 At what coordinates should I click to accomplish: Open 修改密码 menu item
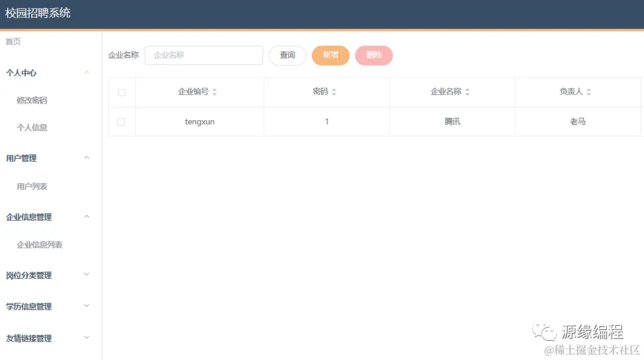(32, 100)
